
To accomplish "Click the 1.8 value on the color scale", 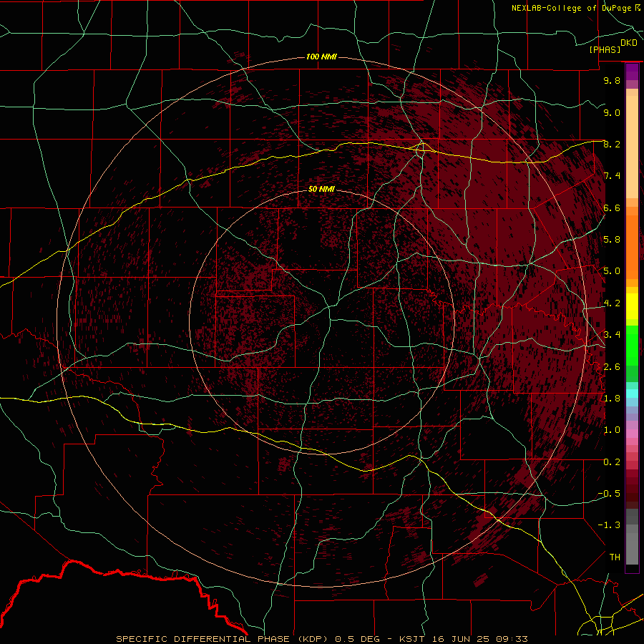I will [x=612, y=399].
